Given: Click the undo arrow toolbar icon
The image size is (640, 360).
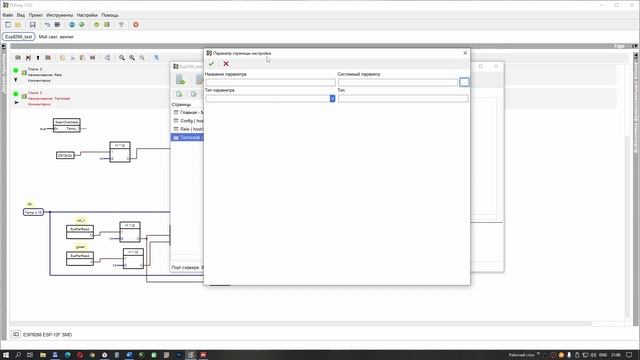Looking at the screenshot, I should (x=47, y=25).
